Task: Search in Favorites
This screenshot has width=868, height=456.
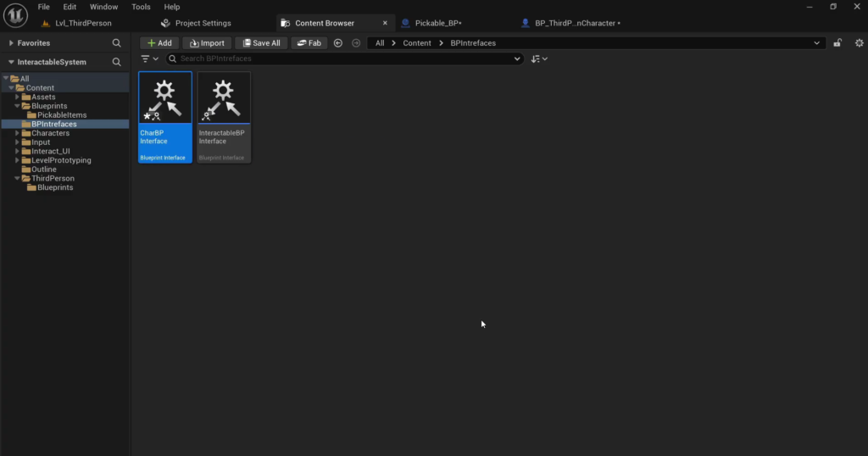Action: (x=116, y=43)
